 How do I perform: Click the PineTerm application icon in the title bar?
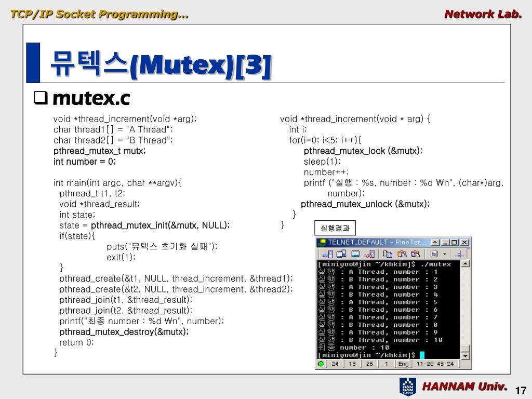tap(322, 242)
